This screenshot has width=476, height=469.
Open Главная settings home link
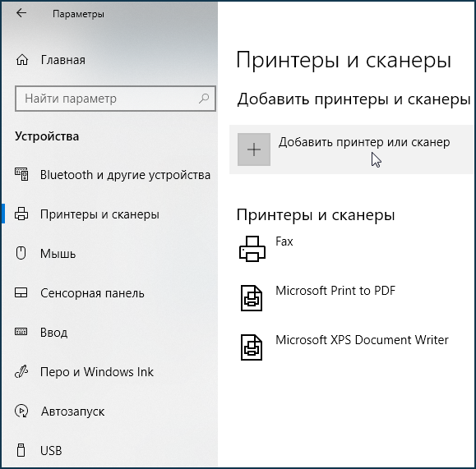click(x=63, y=60)
